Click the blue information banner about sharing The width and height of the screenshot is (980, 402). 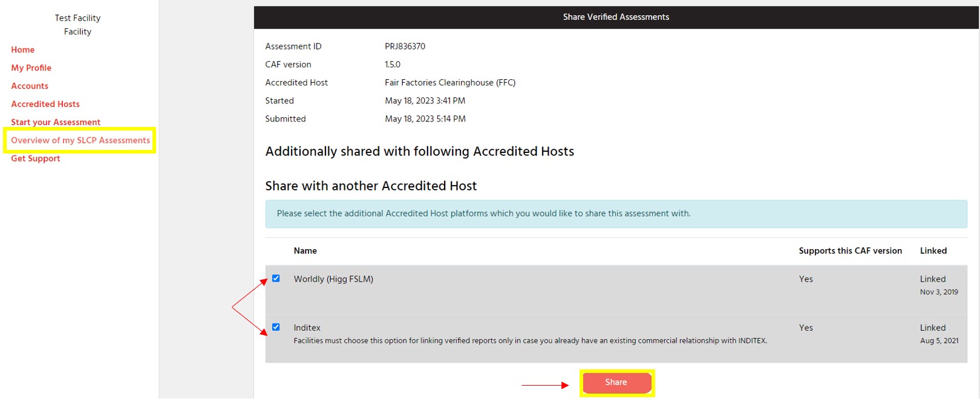[x=616, y=214]
